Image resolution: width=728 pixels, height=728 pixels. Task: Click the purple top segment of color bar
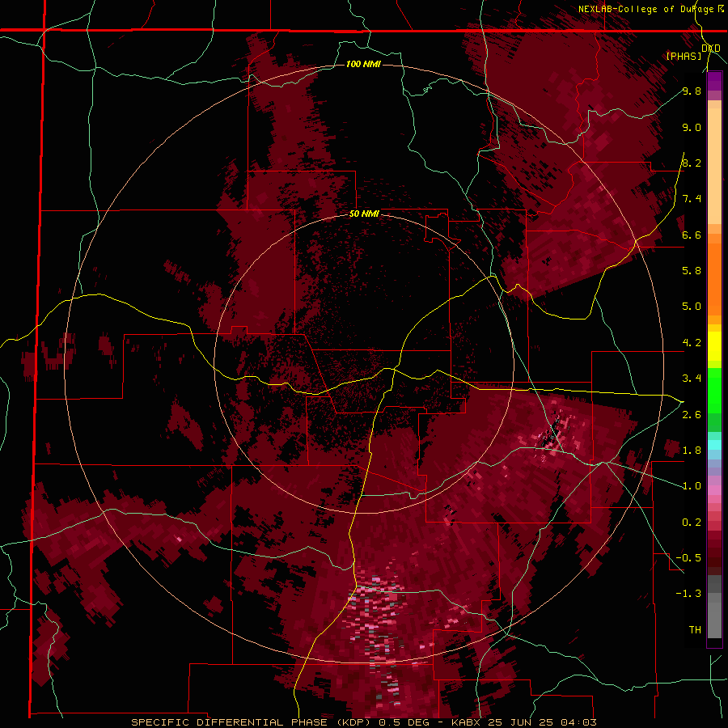coord(714,81)
